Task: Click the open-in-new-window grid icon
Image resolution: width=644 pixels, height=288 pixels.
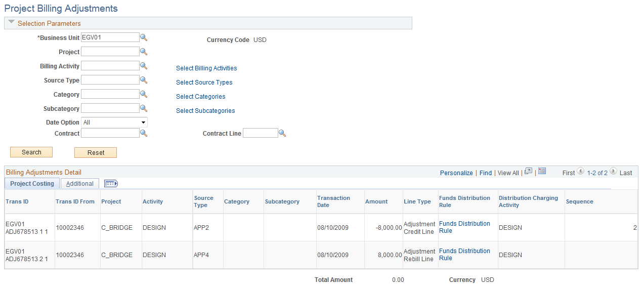Action: 528,172
